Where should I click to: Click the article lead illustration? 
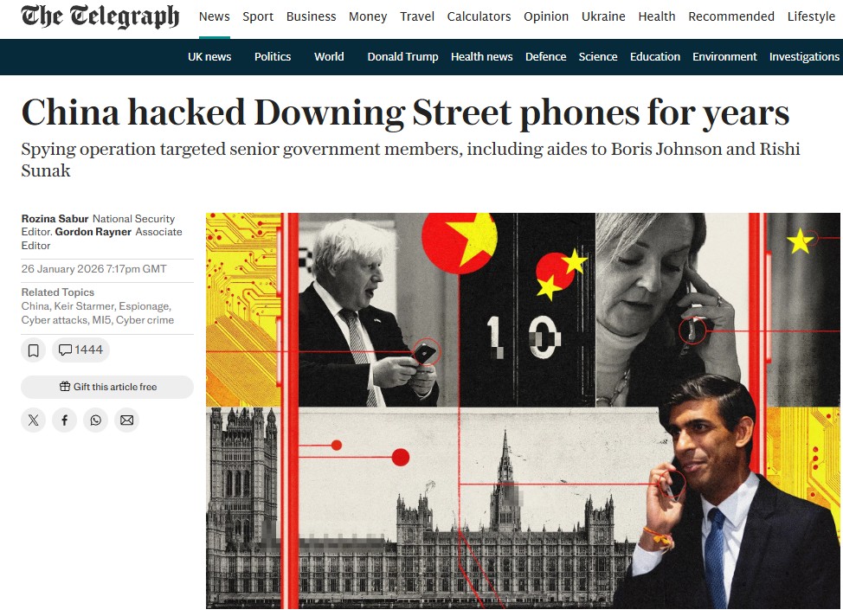(x=523, y=411)
